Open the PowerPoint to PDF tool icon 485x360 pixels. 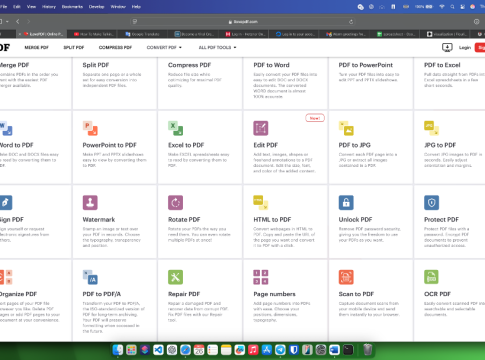90,128
